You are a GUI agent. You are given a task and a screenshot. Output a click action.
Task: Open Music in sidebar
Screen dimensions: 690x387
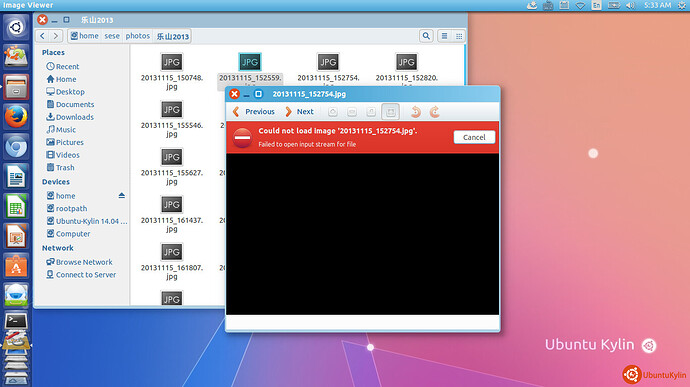tap(61, 129)
